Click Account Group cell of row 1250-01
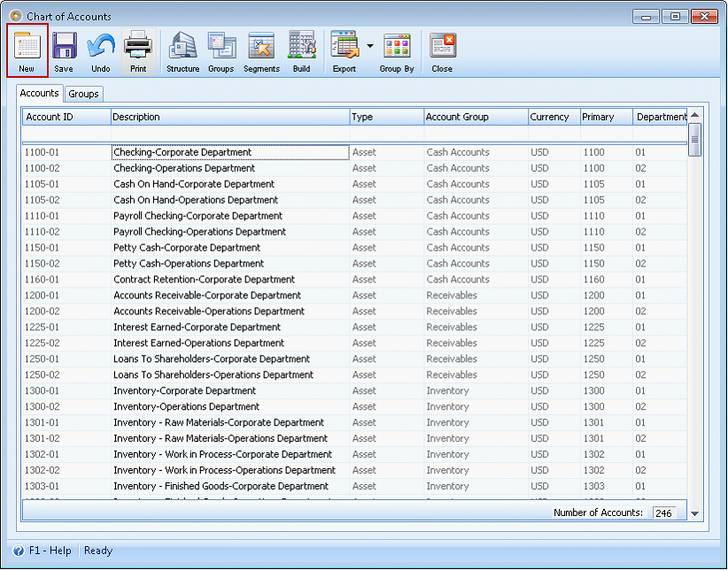 point(476,358)
